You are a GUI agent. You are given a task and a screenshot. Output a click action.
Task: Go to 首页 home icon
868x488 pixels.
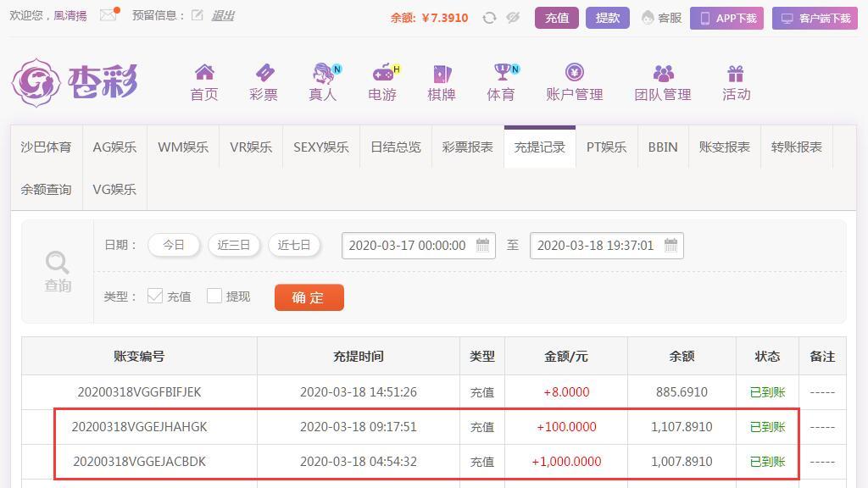pos(204,73)
